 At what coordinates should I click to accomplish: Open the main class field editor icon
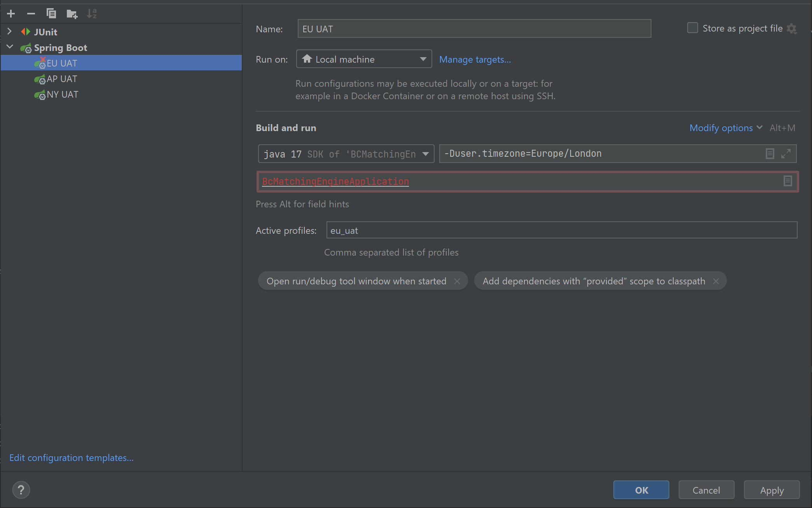[788, 181]
